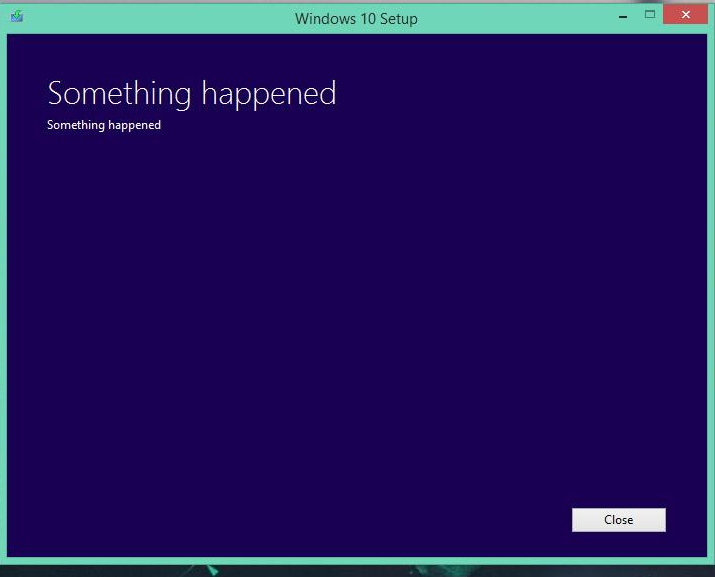Select the large 'Something happened' heading
The height and width of the screenshot is (577, 715).
pyautogui.click(x=192, y=94)
